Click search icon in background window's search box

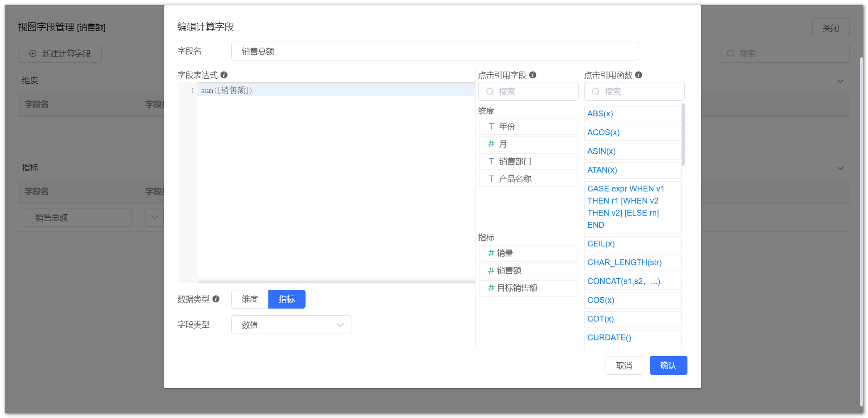(730, 53)
